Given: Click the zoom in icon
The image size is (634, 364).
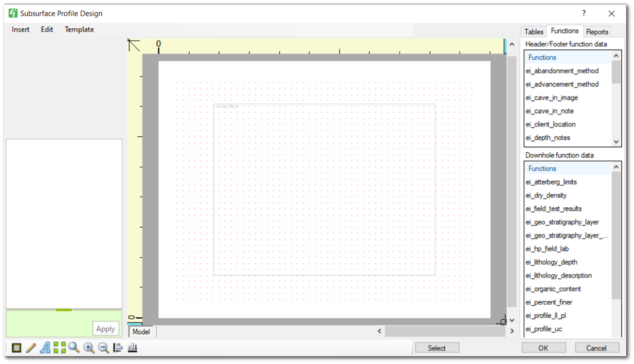Looking at the screenshot, I should (89, 348).
